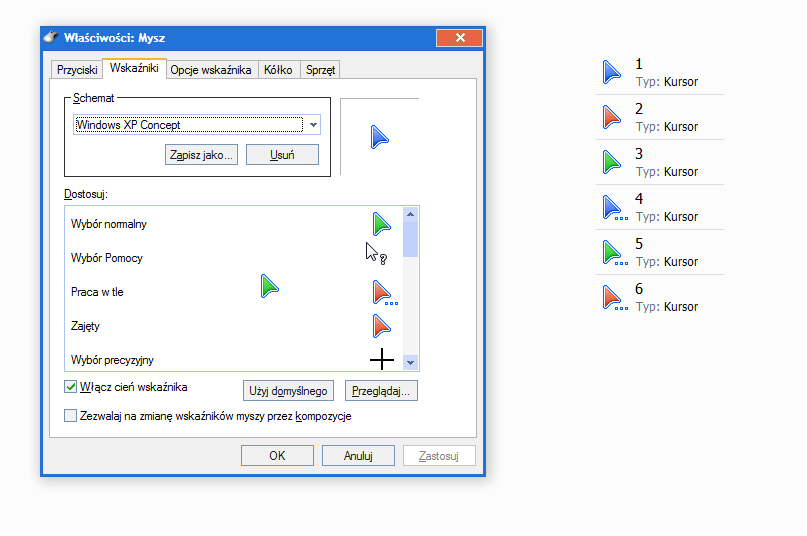
Task: Click the list scrollbar down arrow
Action: (410, 362)
